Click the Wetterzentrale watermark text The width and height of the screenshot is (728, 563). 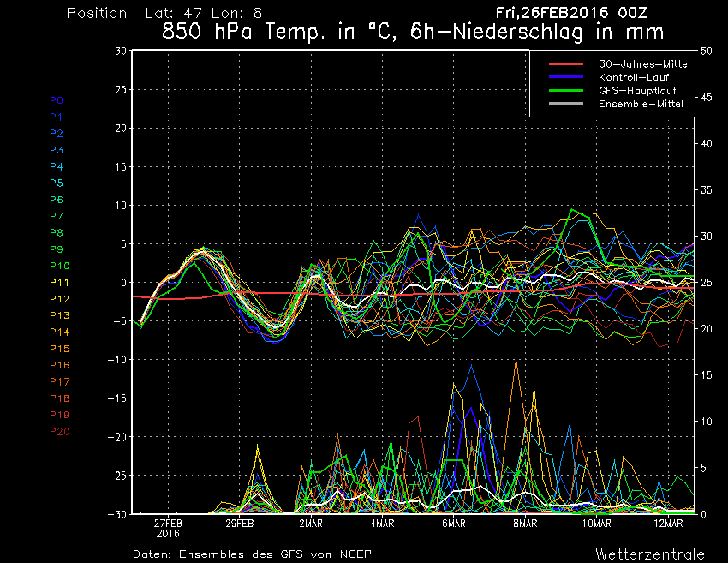click(649, 554)
